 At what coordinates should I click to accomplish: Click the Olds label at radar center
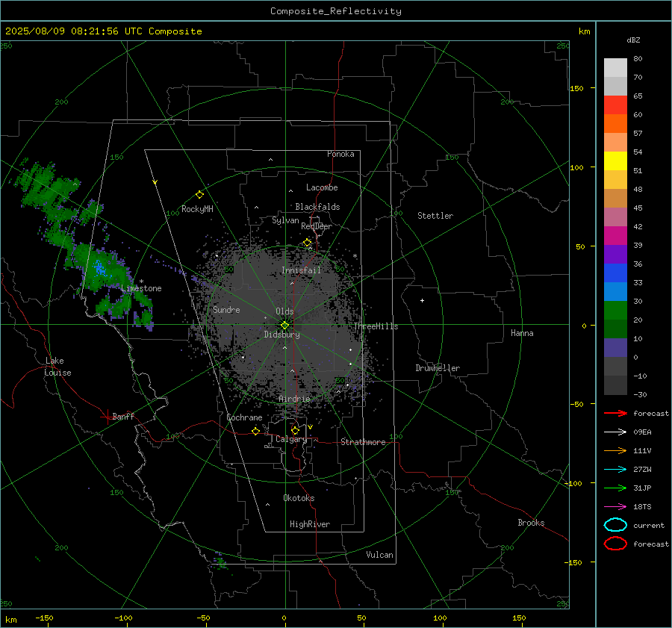[284, 311]
